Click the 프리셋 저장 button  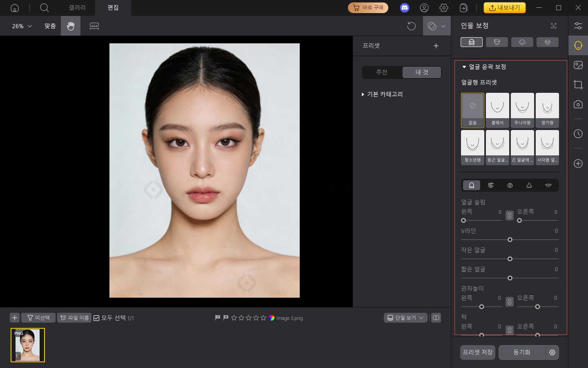click(x=477, y=352)
